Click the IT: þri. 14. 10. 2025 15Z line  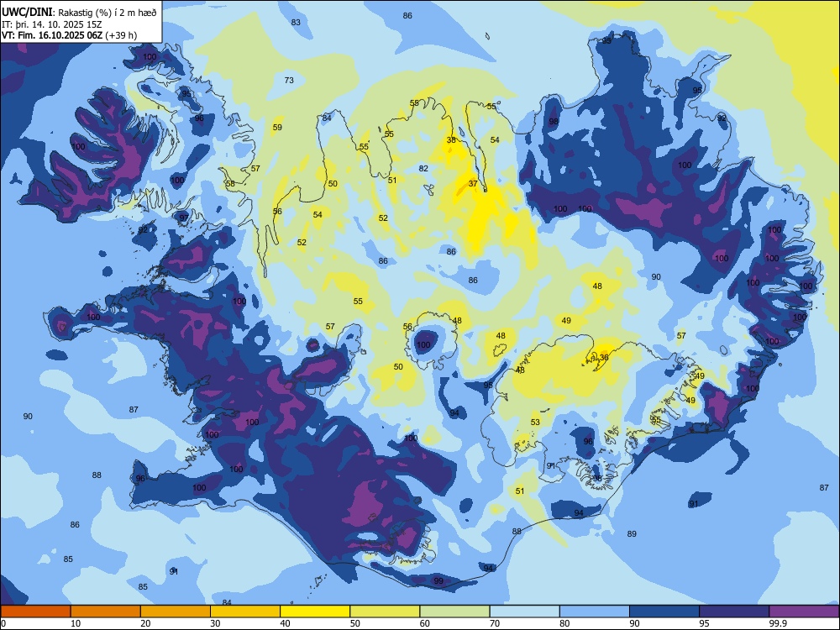pyautogui.click(x=52, y=24)
